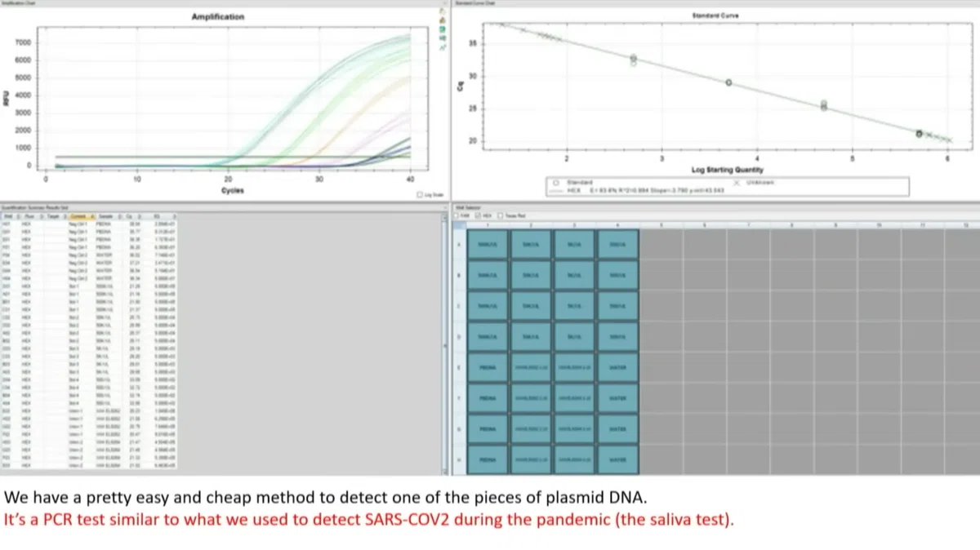Screen dimensions: 980x550
Task: Click the second icon right of amplification chart
Action: (443, 20)
